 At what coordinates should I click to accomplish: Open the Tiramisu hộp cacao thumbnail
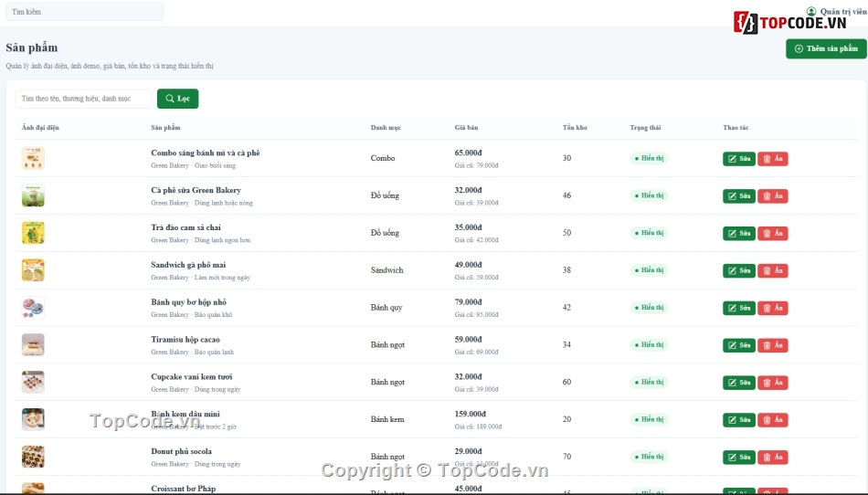pos(33,344)
